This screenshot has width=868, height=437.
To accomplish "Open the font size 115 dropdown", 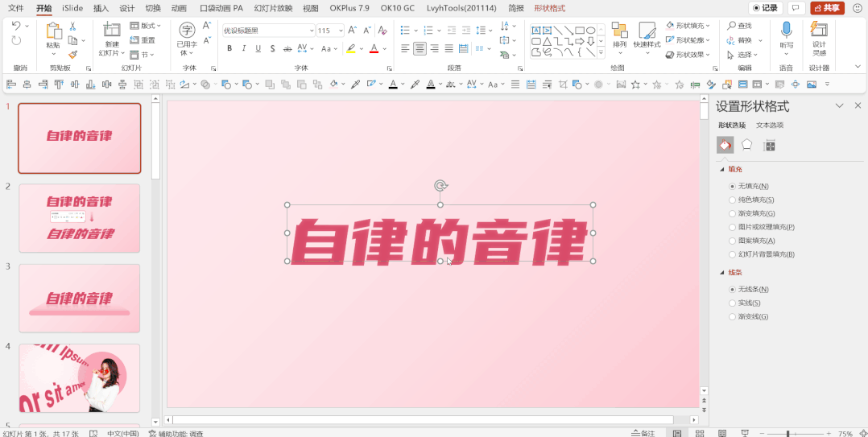I will [339, 31].
